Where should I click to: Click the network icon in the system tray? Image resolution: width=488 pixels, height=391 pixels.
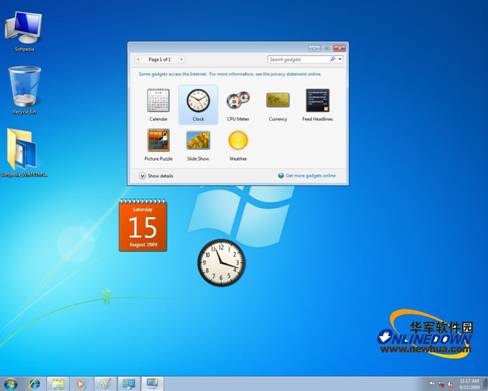pyautogui.click(x=441, y=384)
